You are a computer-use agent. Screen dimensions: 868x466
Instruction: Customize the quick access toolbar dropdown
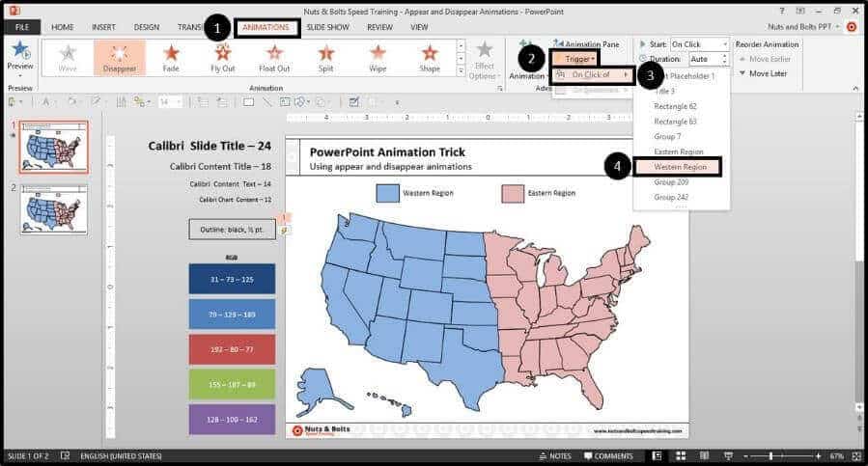point(397,102)
